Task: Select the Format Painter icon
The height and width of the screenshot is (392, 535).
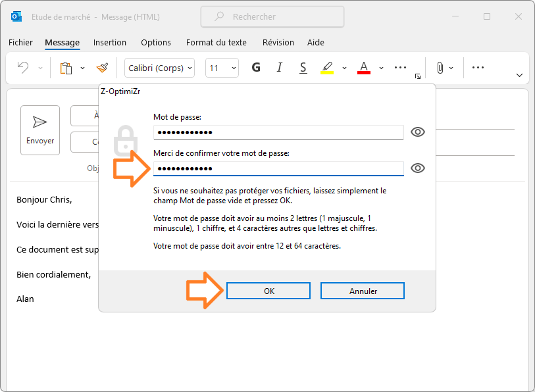Action: pos(102,68)
